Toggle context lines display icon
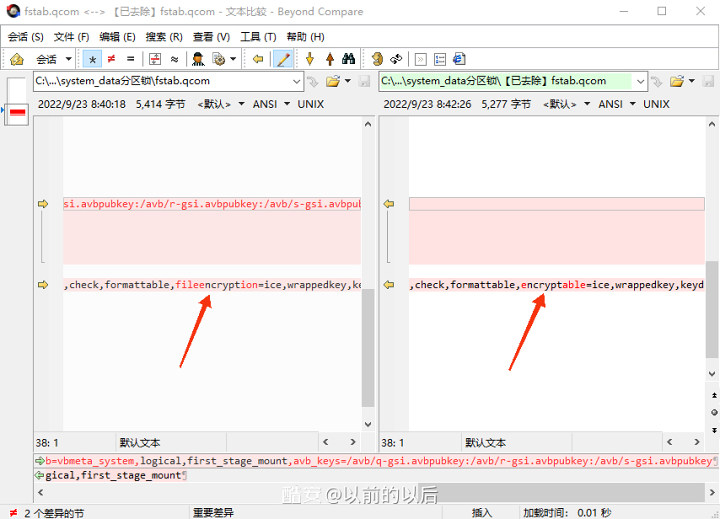This screenshot has height=519, width=720. [155, 59]
